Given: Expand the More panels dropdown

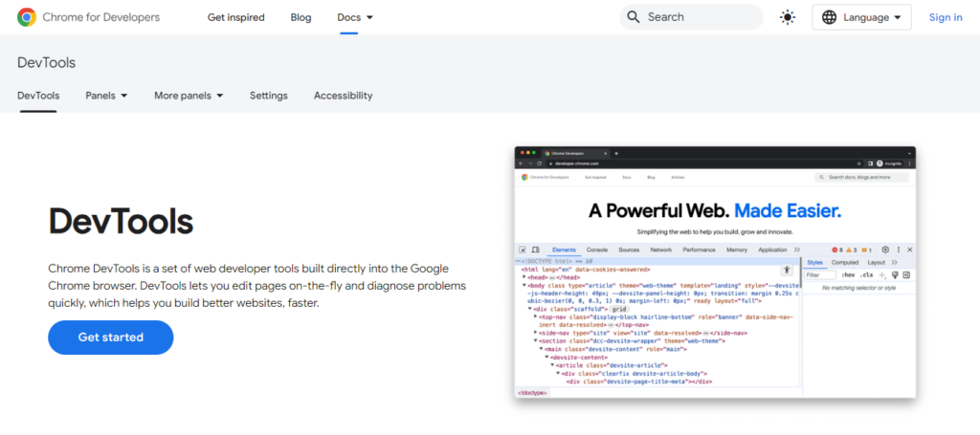Looking at the screenshot, I should [x=189, y=96].
